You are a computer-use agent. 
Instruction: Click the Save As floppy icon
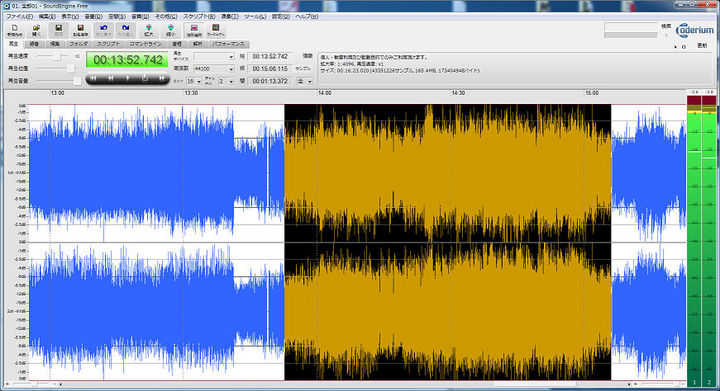point(80,30)
